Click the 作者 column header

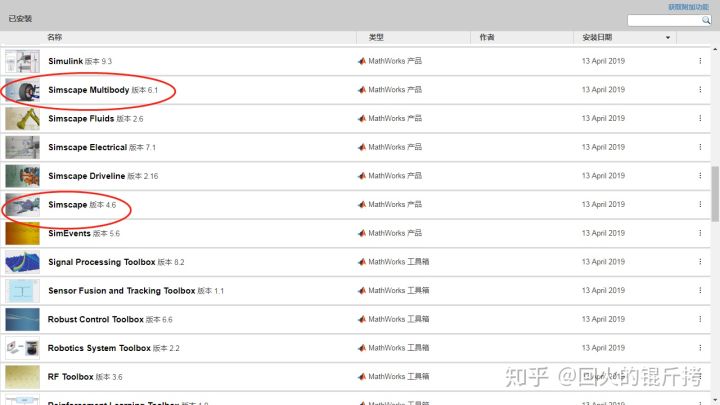pos(486,37)
